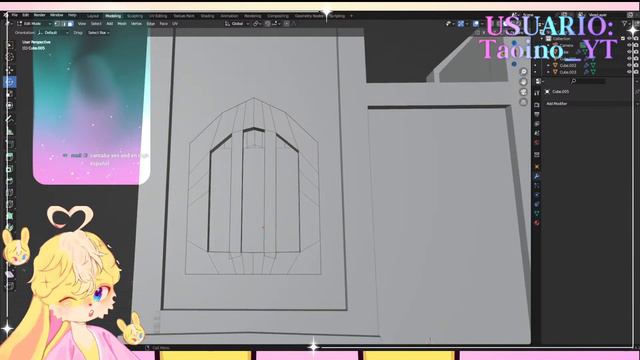Hide Cube.003 using eye icon
The image size is (640, 360).
[629, 72]
